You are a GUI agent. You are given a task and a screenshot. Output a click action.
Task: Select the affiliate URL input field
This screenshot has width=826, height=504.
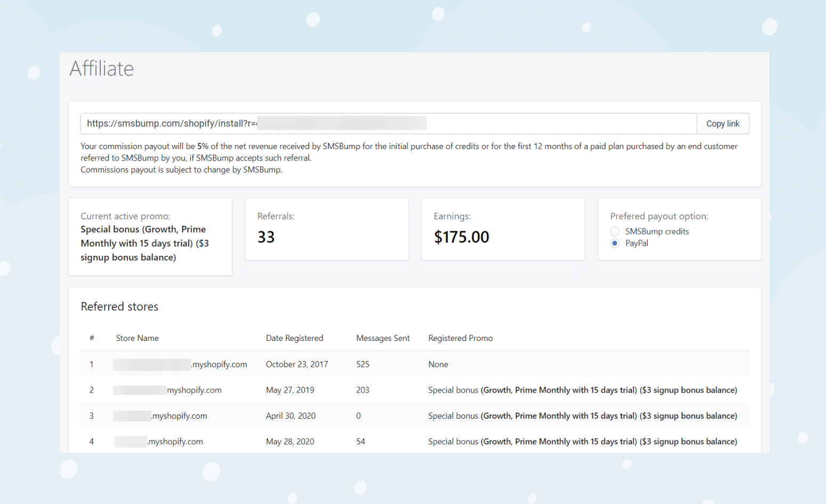point(388,124)
